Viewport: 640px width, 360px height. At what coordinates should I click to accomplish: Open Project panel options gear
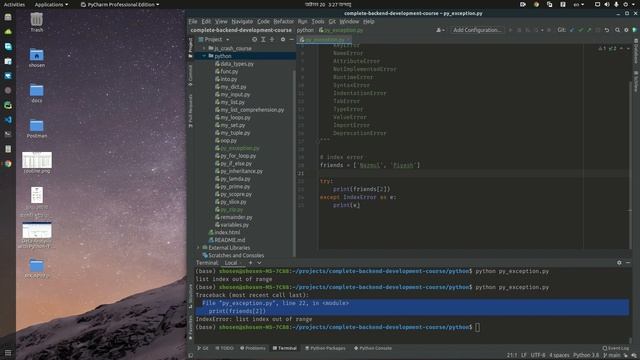click(283, 39)
